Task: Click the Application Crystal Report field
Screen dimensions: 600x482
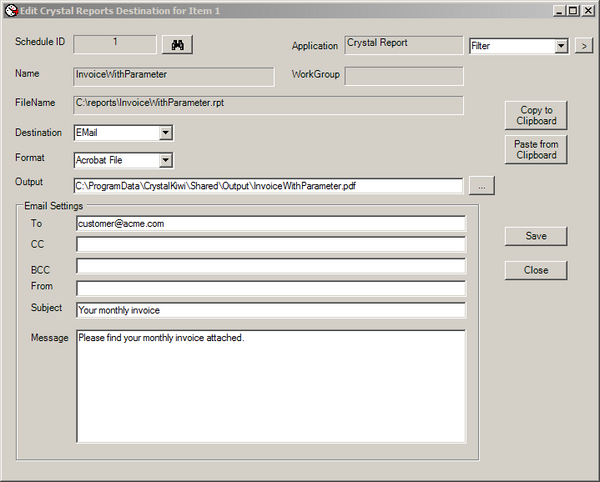Action: point(404,45)
